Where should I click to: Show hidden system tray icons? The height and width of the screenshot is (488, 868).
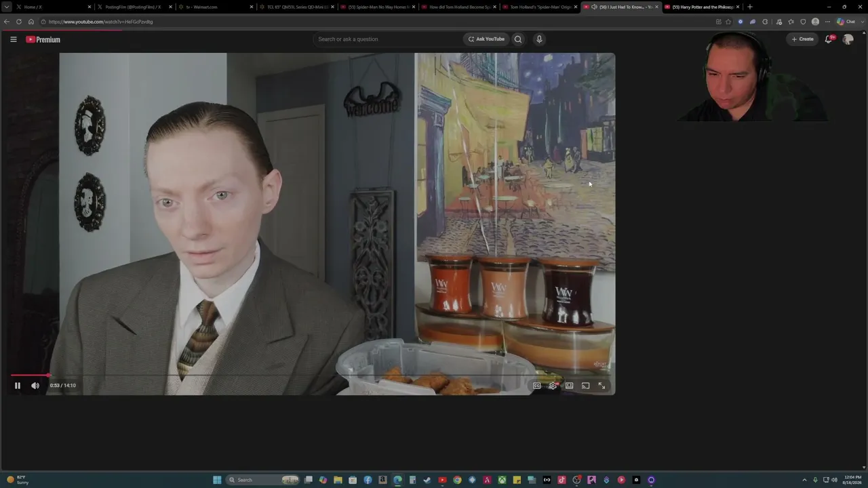(805, 480)
